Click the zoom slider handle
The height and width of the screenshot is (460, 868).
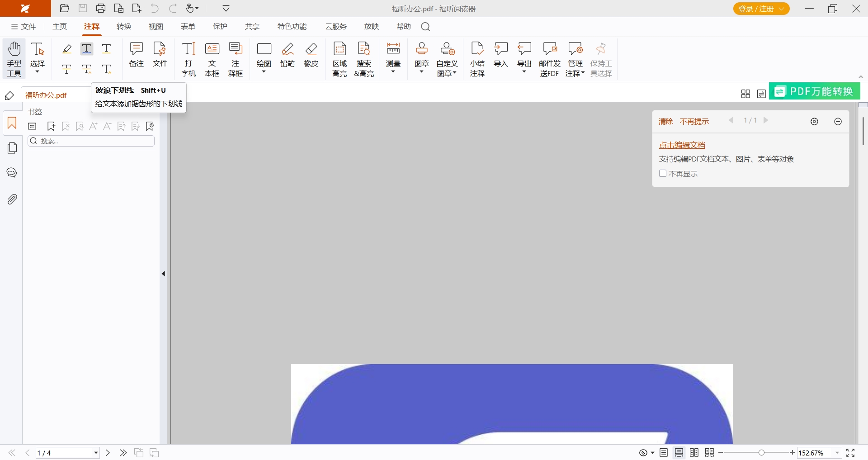coord(762,453)
